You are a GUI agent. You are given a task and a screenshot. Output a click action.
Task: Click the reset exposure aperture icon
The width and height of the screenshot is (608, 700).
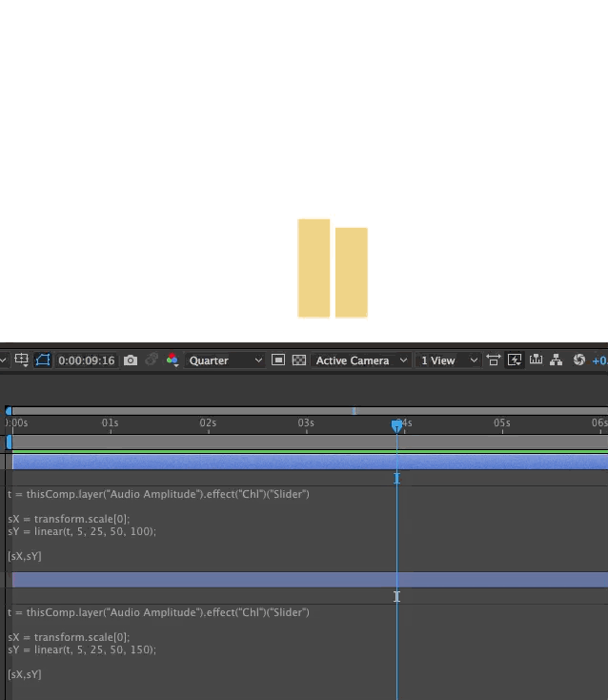pyautogui.click(x=579, y=360)
